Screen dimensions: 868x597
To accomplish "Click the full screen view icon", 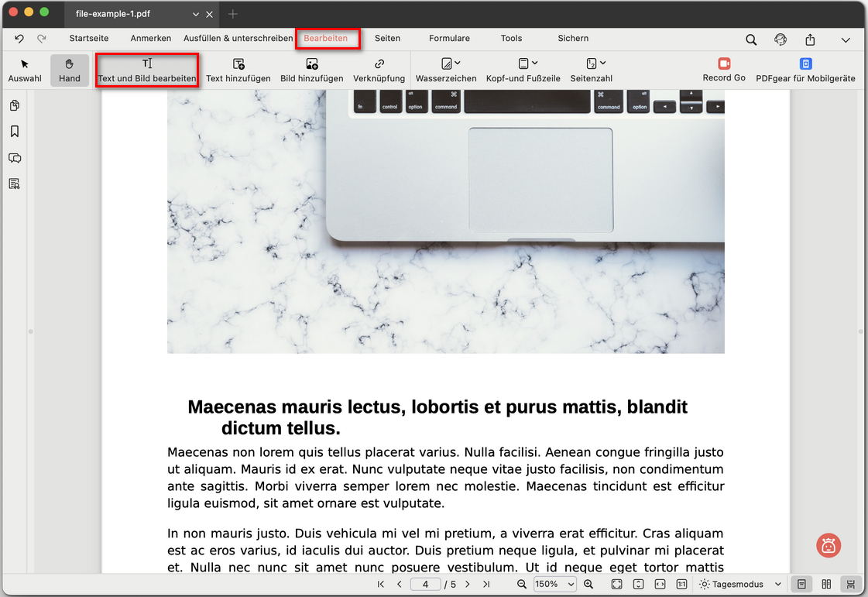I will click(616, 585).
